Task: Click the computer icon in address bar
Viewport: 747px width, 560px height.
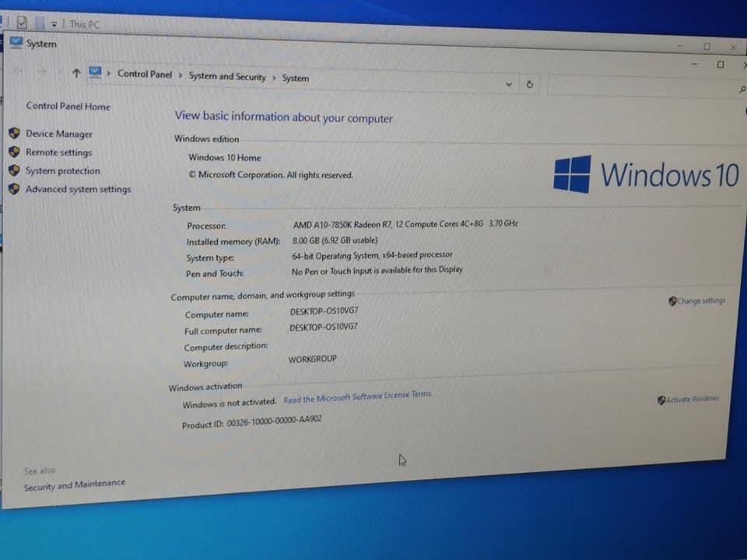Action: pyautogui.click(x=95, y=72)
